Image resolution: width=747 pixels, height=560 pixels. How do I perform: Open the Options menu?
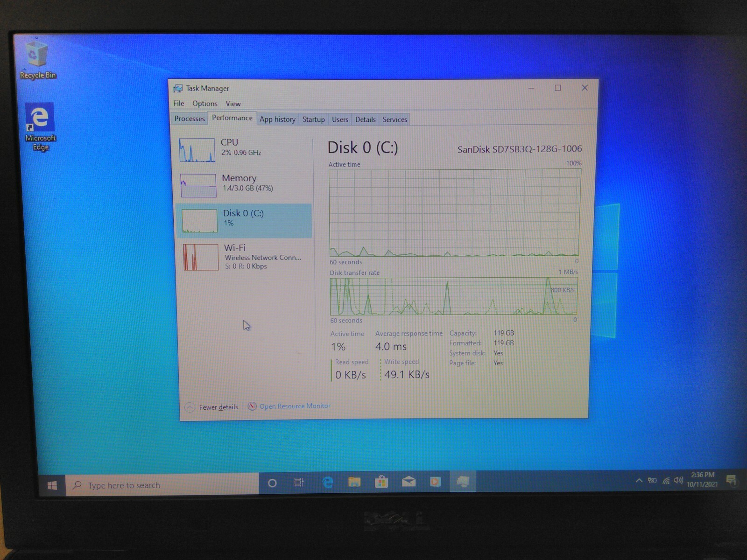coord(205,104)
